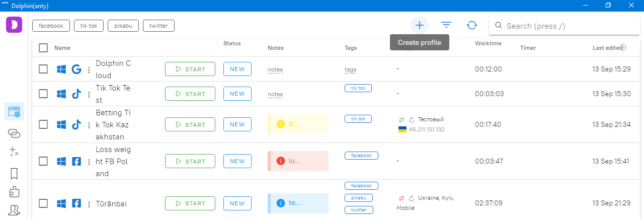Open three-dot menu for Tik Tok Test

89,94
